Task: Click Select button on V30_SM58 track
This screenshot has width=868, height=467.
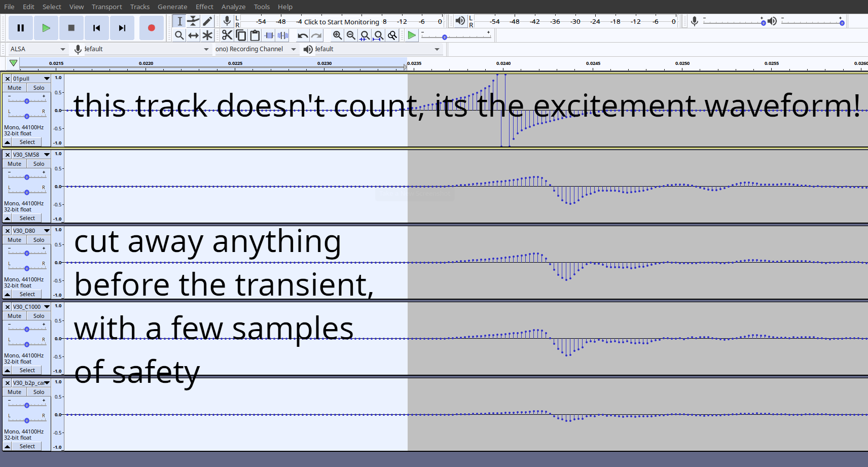Action: pos(27,218)
